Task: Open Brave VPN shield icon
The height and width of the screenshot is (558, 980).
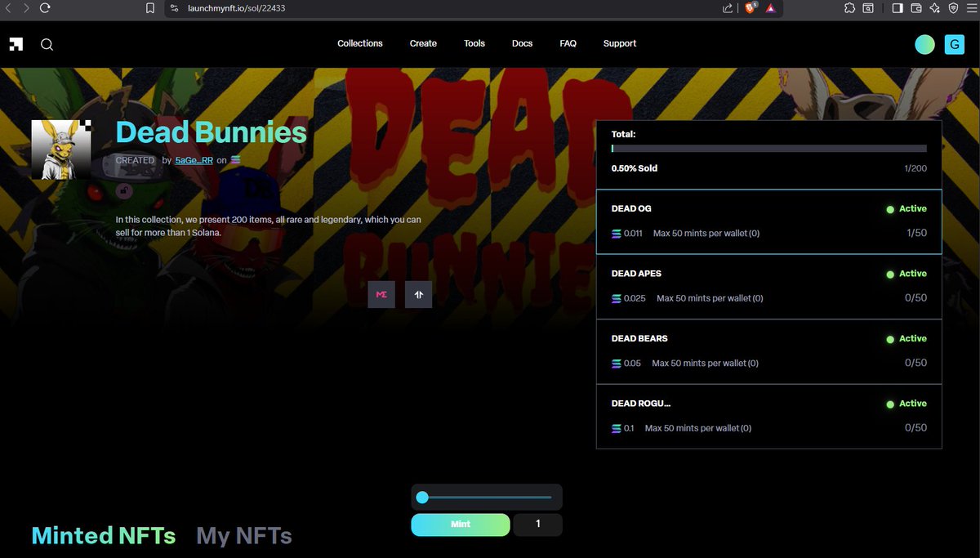Action: point(953,8)
